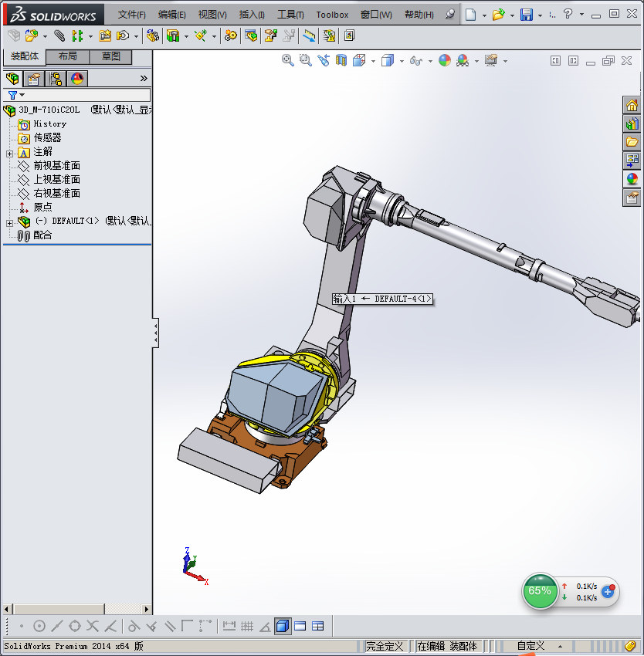Open the Section View tool

point(340,60)
